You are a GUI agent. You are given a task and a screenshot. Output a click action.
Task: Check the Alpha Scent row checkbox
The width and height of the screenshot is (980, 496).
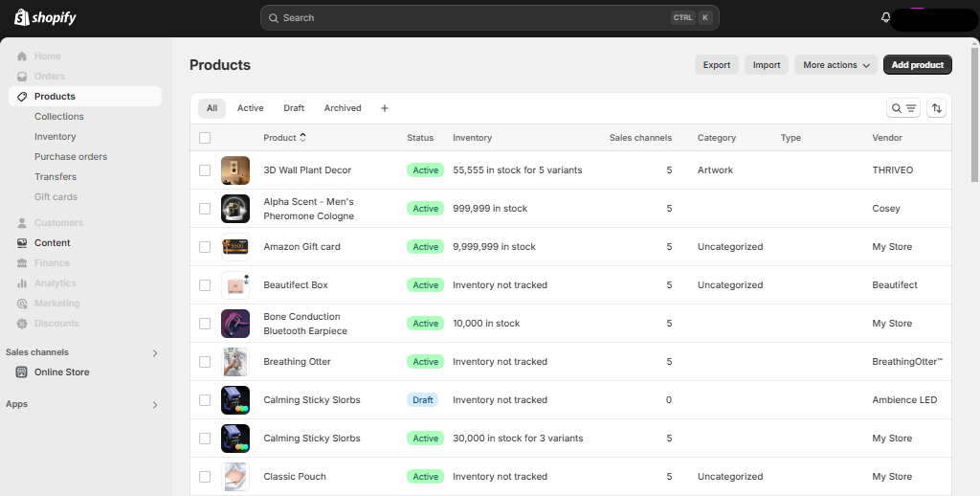pos(205,209)
